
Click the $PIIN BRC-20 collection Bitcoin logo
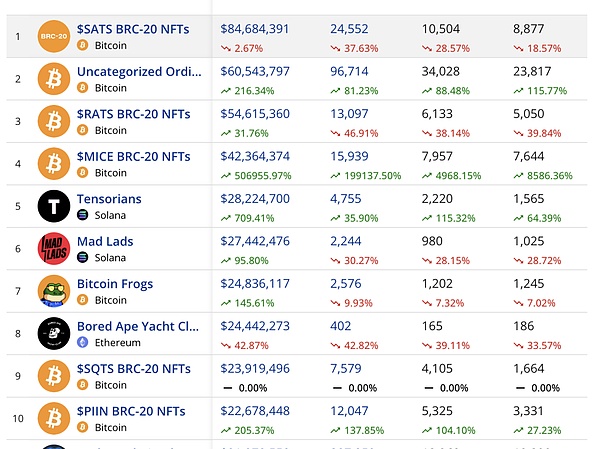[53, 418]
